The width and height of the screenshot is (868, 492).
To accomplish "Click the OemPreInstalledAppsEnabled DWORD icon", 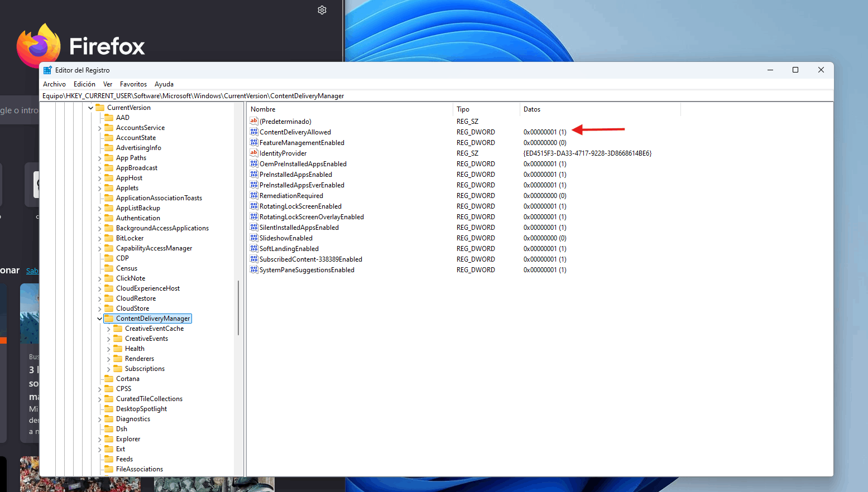I will pyautogui.click(x=254, y=163).
